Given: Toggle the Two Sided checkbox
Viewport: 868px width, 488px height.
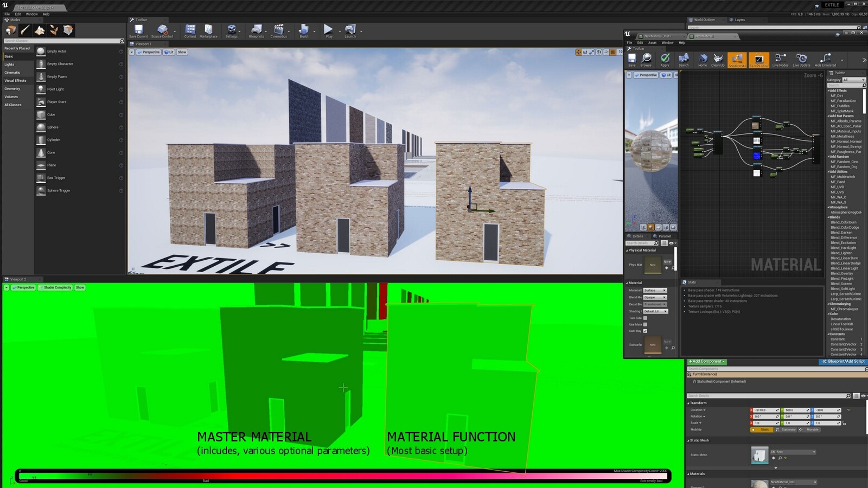Looking at the screenshot, I should tap(645, 318).
